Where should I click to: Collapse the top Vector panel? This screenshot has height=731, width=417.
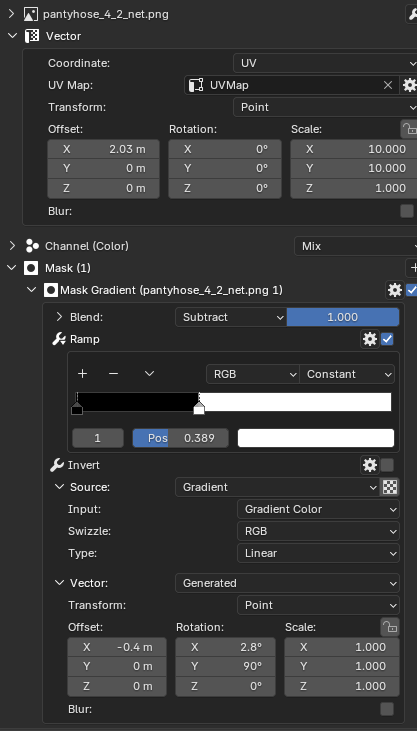(x=12, y=36)
